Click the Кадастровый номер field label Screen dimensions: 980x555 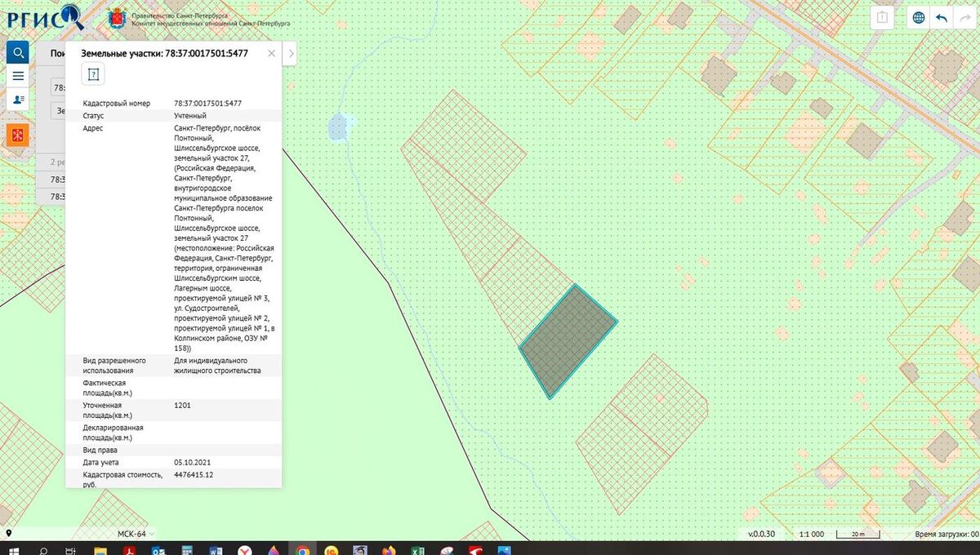118,104
